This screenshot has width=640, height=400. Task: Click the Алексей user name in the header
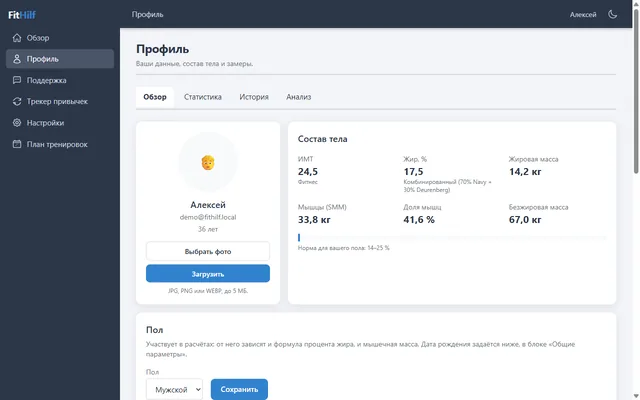pyautogui.click(x=583, y=15)
